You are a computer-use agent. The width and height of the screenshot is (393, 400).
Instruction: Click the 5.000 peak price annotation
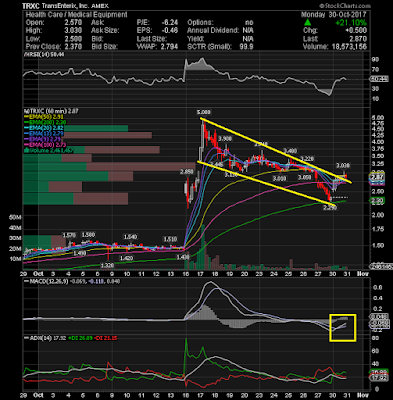click(203, 113)
